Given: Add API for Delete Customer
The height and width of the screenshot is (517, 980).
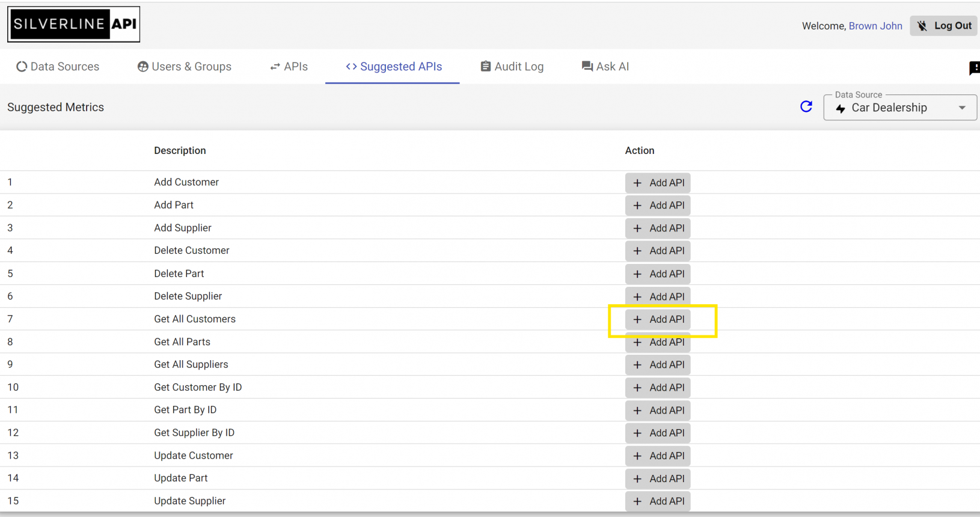Looking at the screenshot, I should (658, 251).
